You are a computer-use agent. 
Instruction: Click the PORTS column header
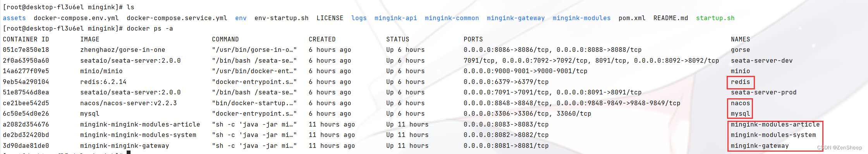click(473, 39)
